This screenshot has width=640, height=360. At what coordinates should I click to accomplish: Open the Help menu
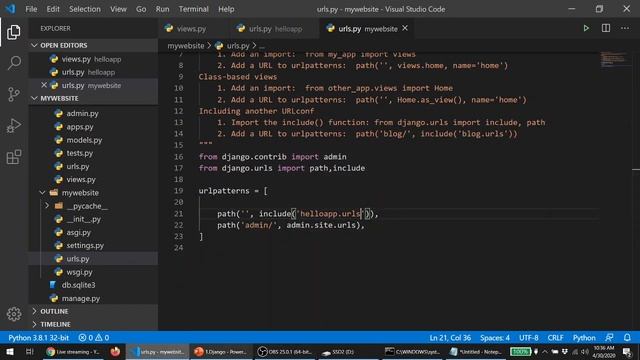coord(226,9)
